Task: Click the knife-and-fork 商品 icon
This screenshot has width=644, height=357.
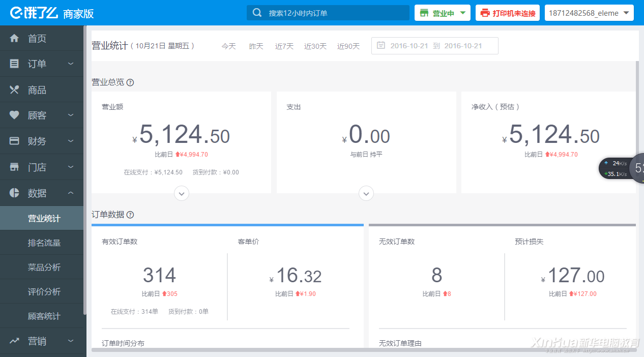Action: coord(14,90)
